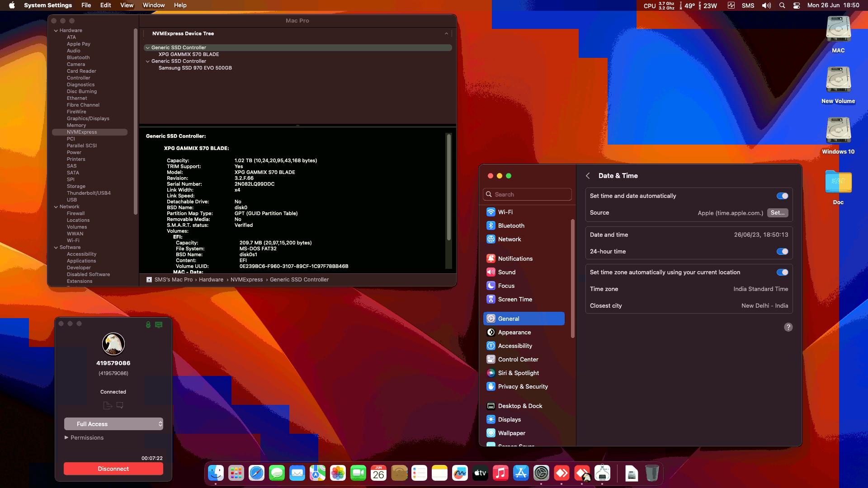Click the green monitor icon in AnyDesk panel
The height and width of the screenshot is (488, 868).
coord(159,324)
